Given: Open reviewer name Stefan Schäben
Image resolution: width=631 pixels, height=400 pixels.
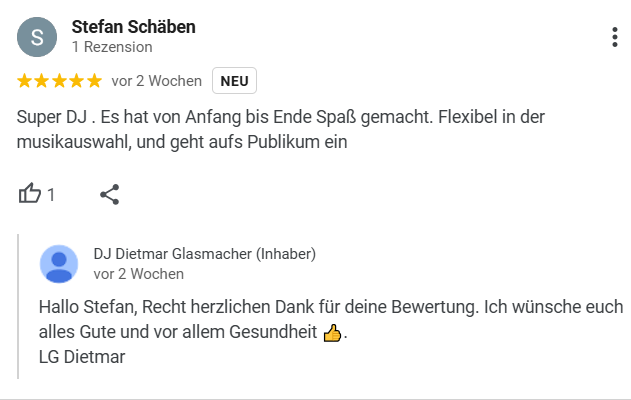Looking at the screenshot, I should pos(133,26).
